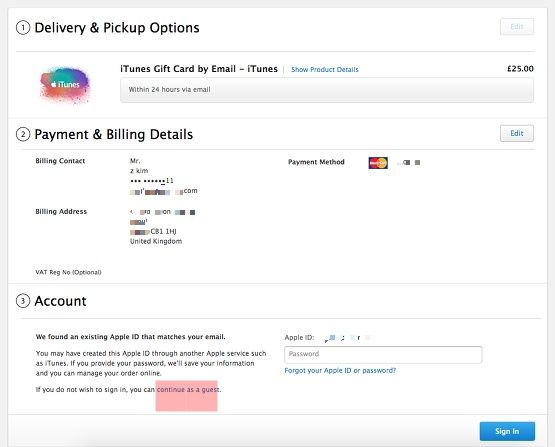Image resolution: width=555 pixels, height=447 pixels.
Task: Open Forgot your Apple ID or password link
Action: point(340,370)
